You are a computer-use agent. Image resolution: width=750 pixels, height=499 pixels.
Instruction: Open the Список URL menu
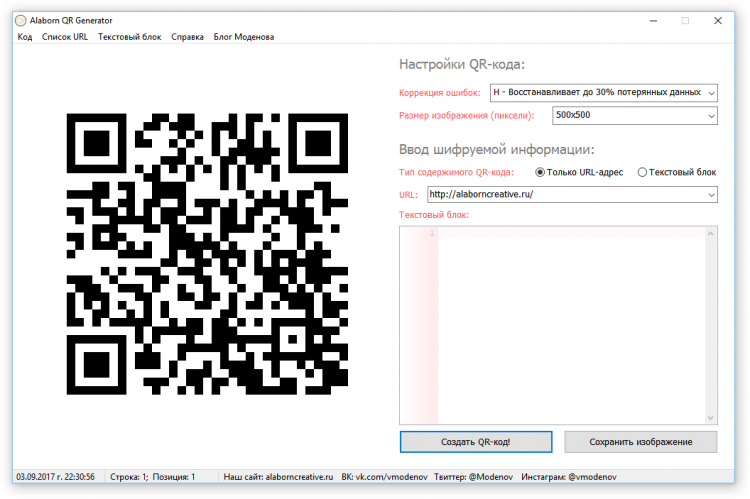click(65, 37)
